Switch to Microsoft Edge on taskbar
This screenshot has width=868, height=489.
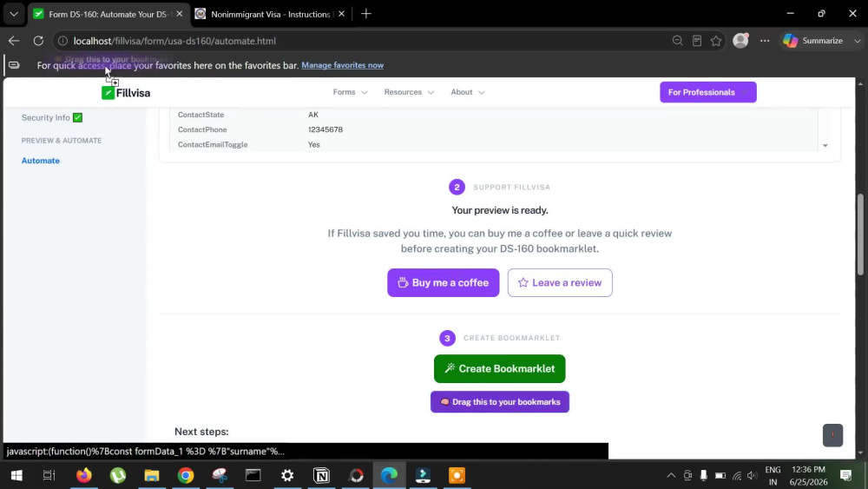(x=389, y=475)
